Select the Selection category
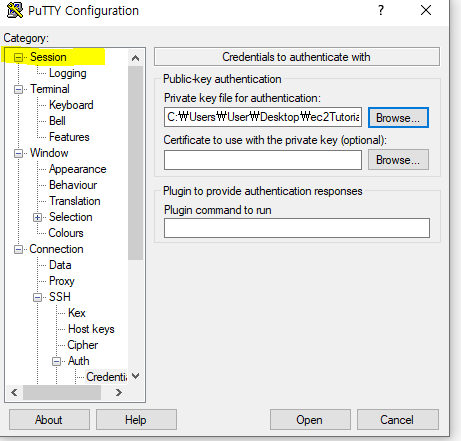Screen dimensions: 461x441 coord(71,217)
